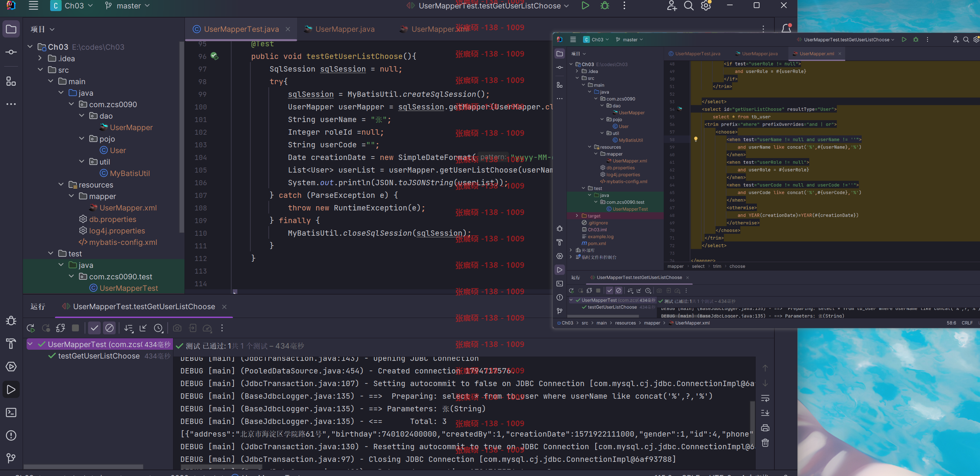Collapse the test folder in project tree
The width and height of the screenshot is (980, 476).
[x=51, y=253]
